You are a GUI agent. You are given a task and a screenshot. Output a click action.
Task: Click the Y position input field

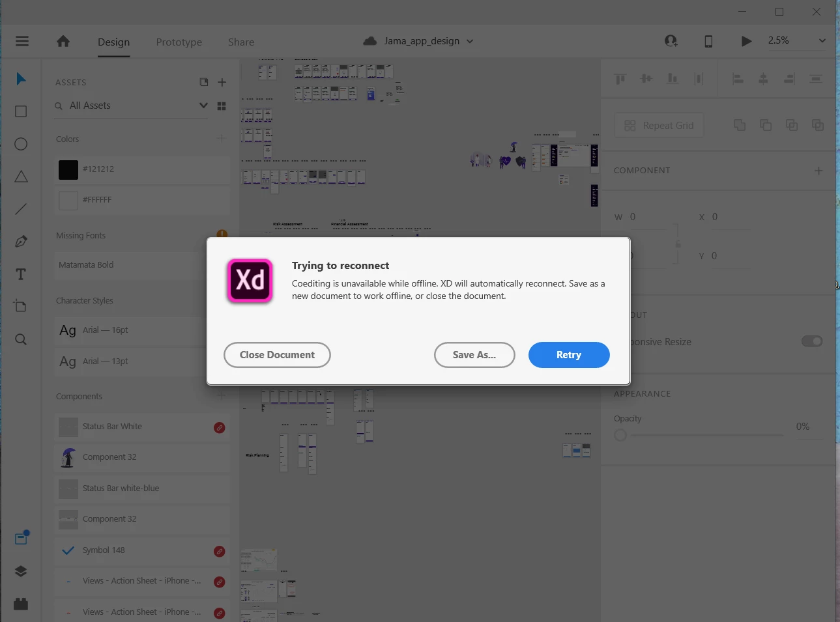(730, 256)
